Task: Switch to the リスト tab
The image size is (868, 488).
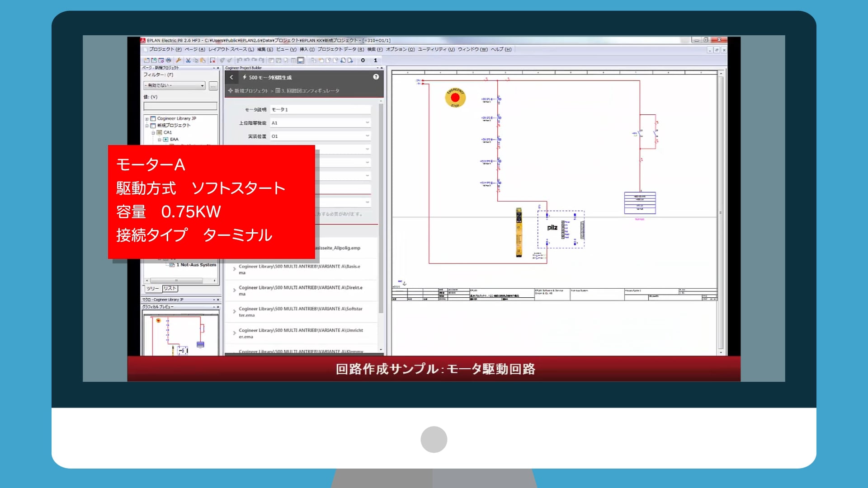Action: point(170,288)
